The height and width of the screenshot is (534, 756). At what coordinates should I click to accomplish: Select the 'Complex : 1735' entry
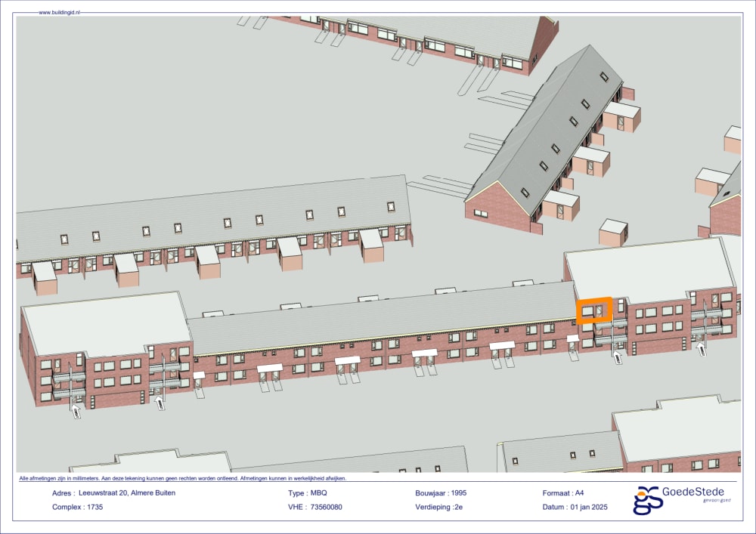[78, 507]
